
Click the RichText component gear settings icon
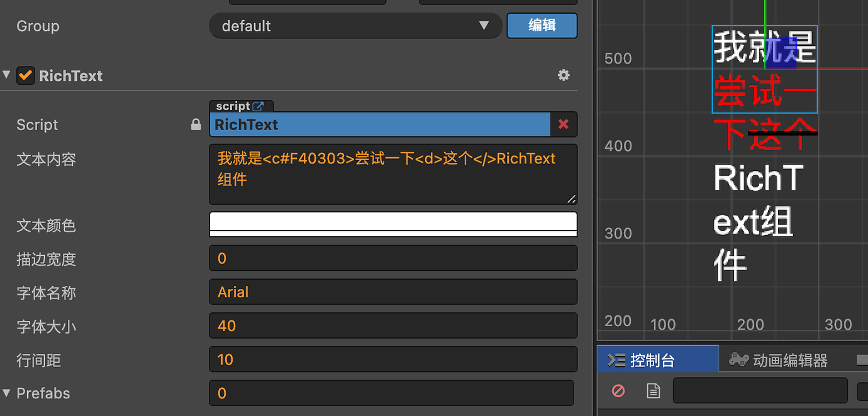coord(564,75)
